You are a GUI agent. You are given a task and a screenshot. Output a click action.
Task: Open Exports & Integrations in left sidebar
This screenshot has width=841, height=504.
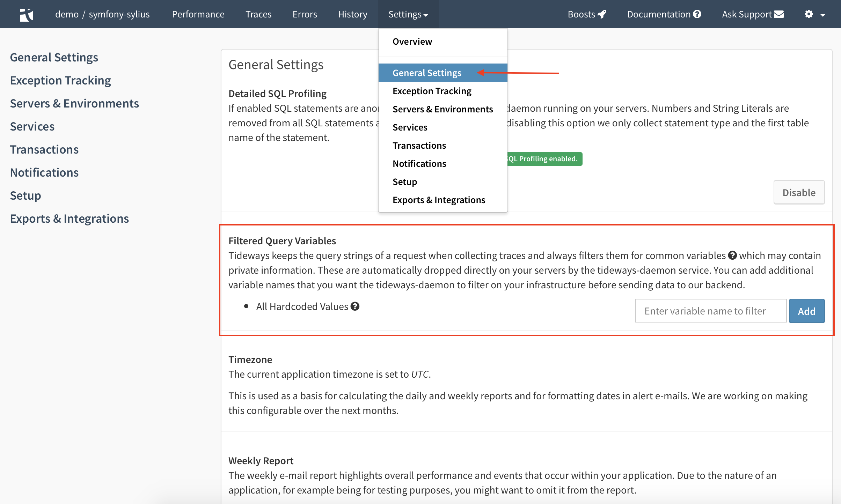click(70, 218)
